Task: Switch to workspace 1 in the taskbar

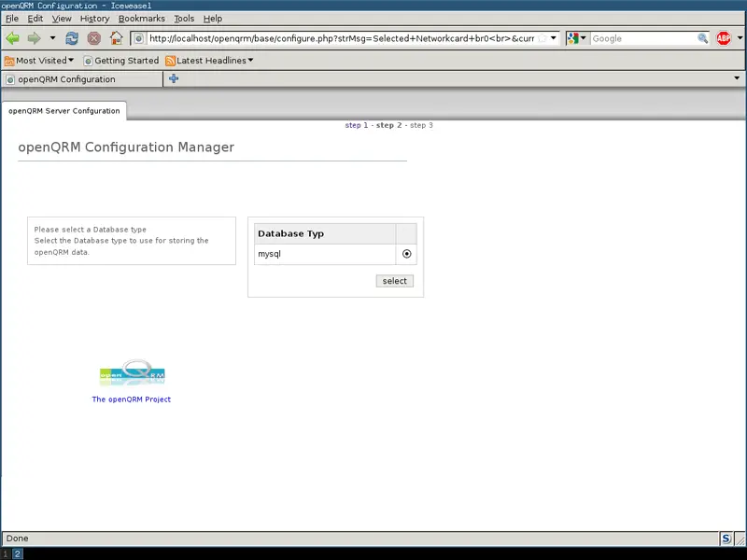Action: pyautogui.click(x=6, y=553)
